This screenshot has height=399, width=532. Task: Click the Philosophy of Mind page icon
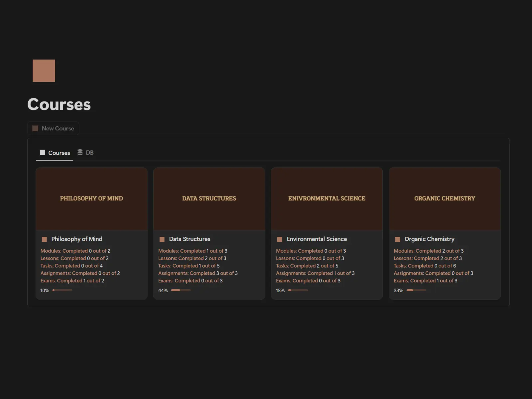[x=44, y=239]
